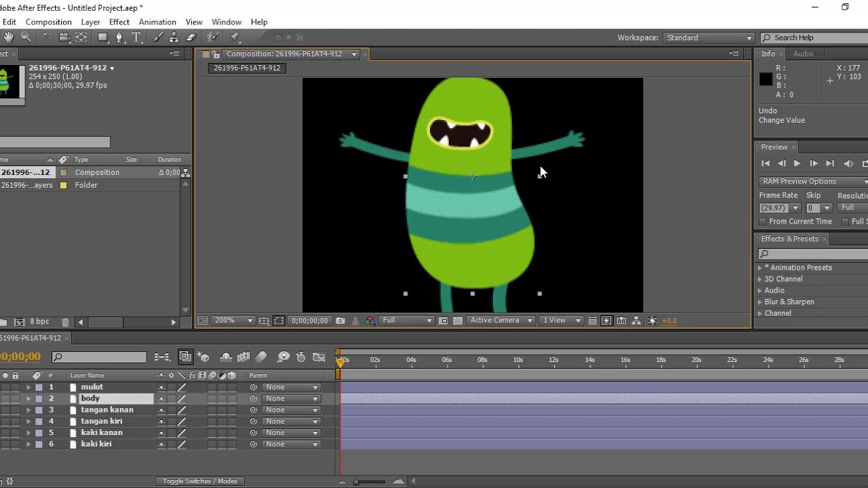Expand the Blur & Sharpen effects category

760,302
